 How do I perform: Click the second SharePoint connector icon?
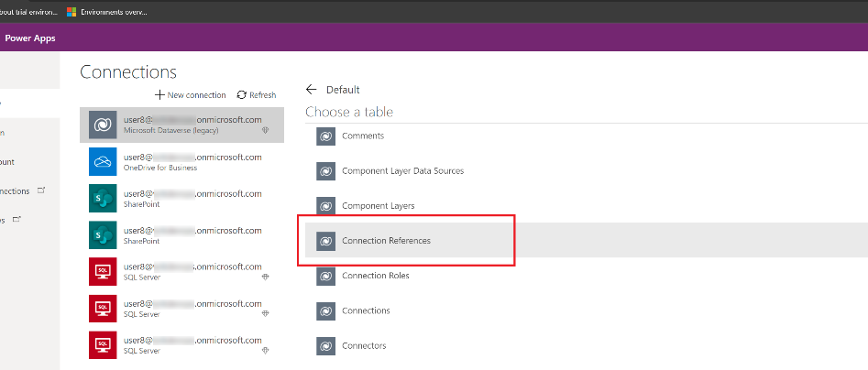click(103, 235)
